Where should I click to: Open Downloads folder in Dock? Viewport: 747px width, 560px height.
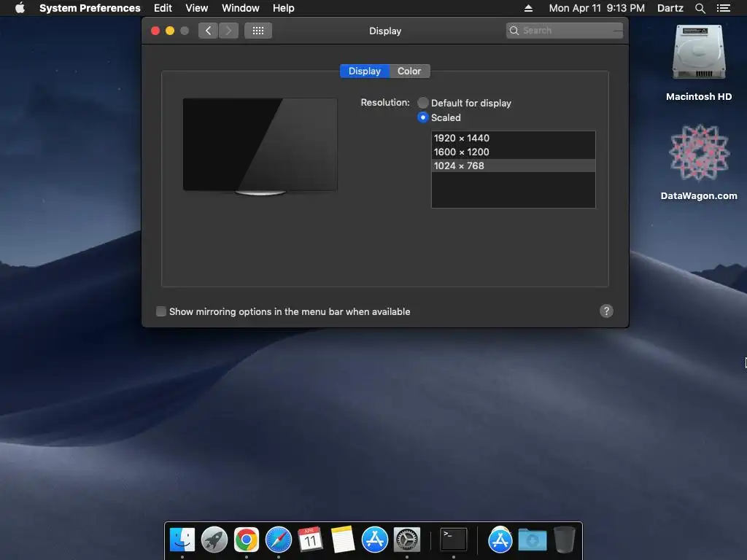pos(532,540)
